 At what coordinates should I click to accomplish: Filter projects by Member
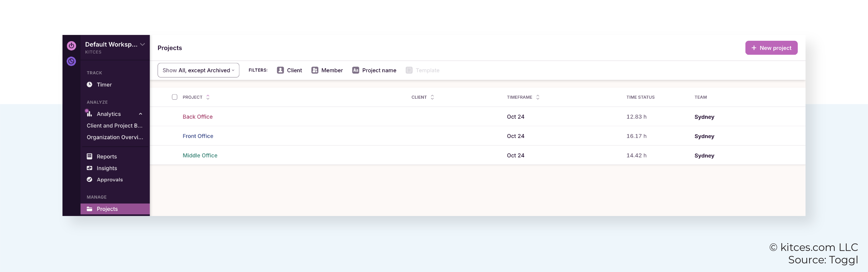tap(327, 70)
